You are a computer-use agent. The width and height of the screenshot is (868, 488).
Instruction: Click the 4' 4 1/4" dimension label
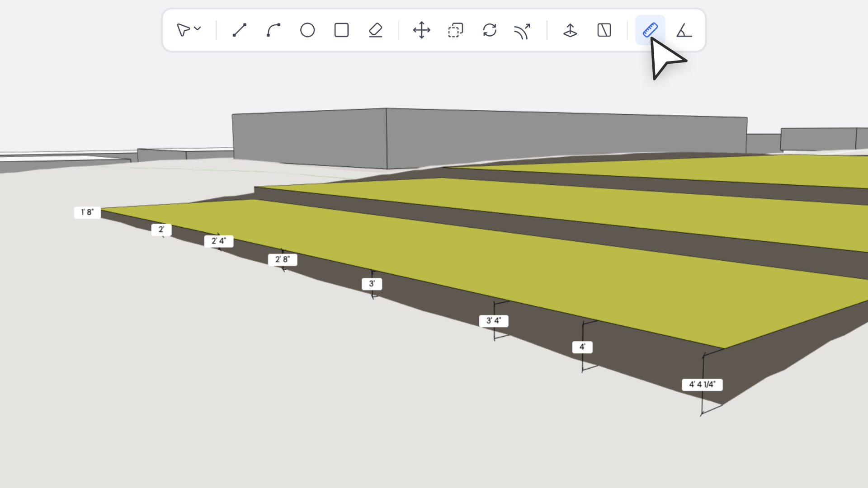[x=702, y=385]
